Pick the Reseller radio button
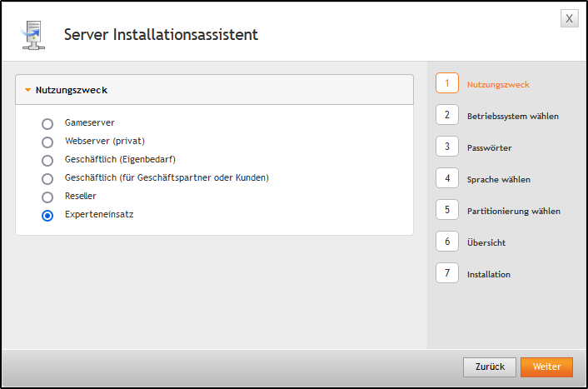This screenshot has width=588, height=389. (47, 197)
